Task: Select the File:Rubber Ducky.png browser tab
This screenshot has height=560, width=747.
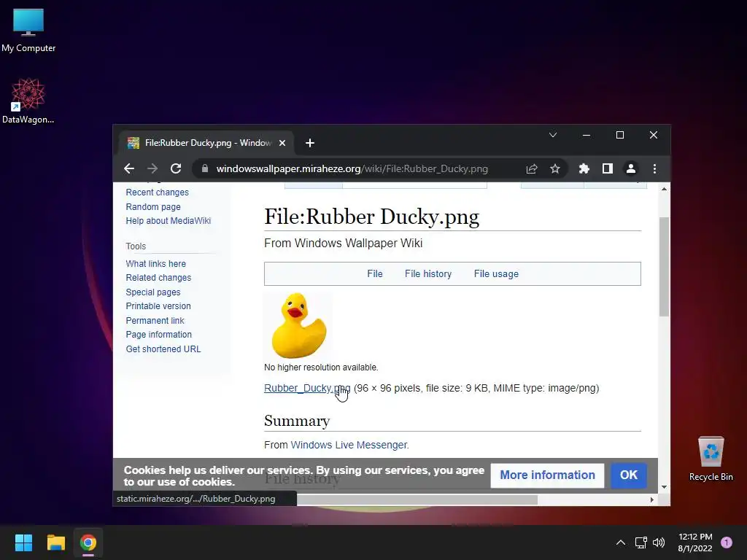Action: 206,143
